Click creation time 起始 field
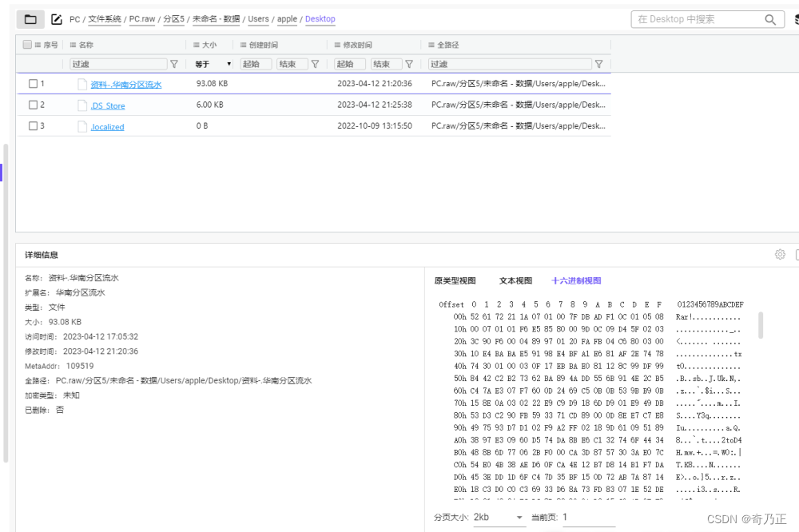Screen dimensions: 799x532 coord(256,64)
